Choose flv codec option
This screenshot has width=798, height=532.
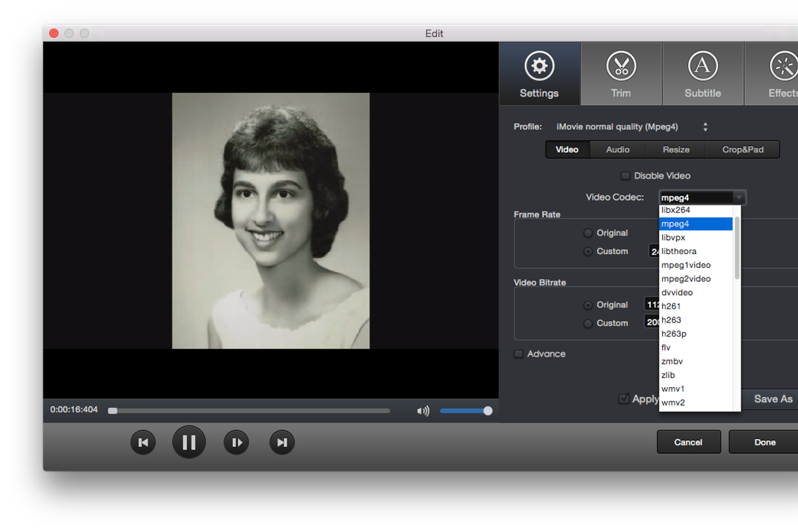click(x=696, y=347)
